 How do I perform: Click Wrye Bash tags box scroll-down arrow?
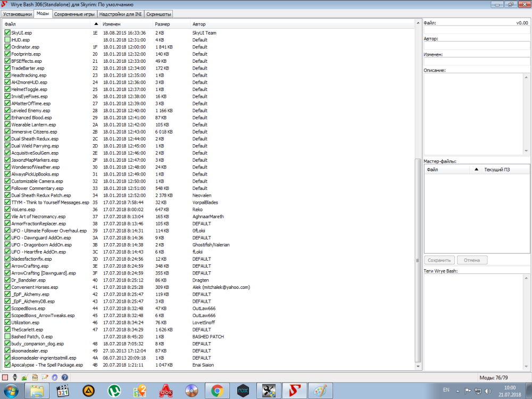click(x=526, y=367)
